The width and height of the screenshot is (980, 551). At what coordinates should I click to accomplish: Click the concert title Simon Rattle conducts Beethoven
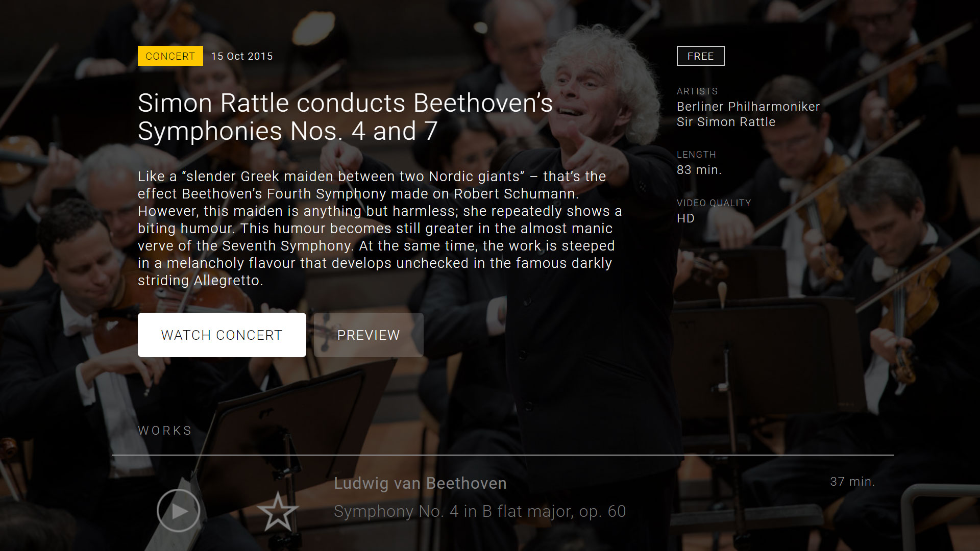point(345,116)
